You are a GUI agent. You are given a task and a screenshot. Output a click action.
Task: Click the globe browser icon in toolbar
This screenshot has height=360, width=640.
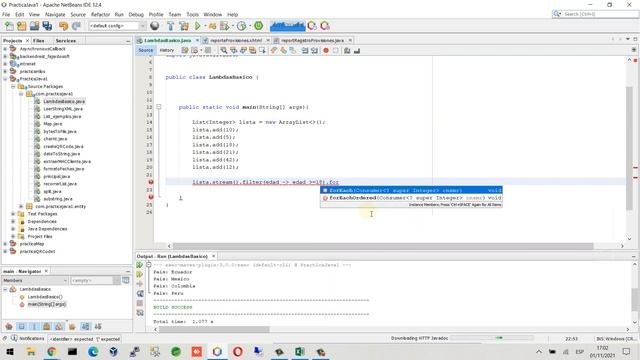click(x=155, y=26)
